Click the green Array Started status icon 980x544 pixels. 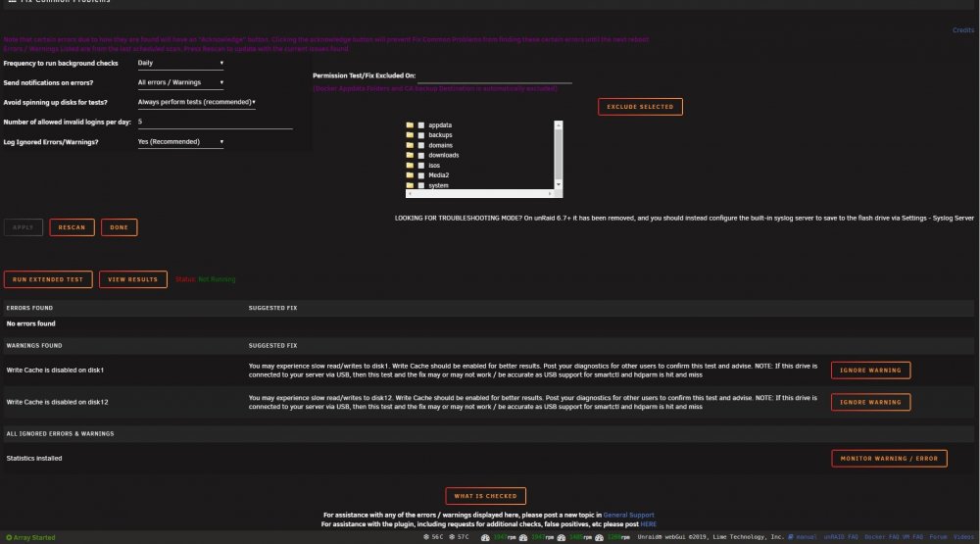(9, 537)
